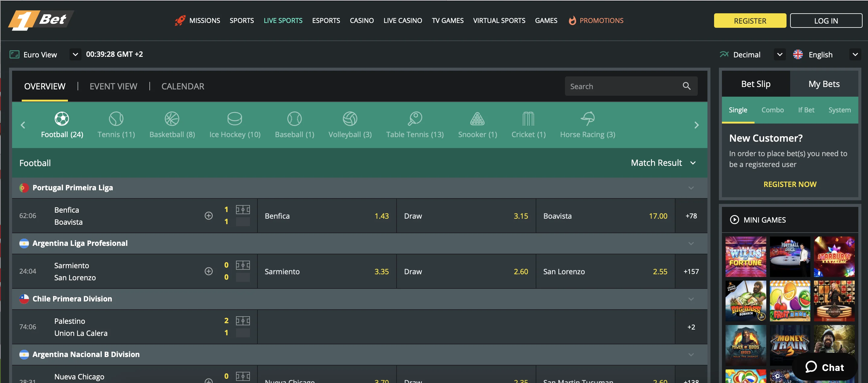Viewport: 868px width, 383px height.
Task: Open the Euro View dropdown arrow
Action: 75,54
